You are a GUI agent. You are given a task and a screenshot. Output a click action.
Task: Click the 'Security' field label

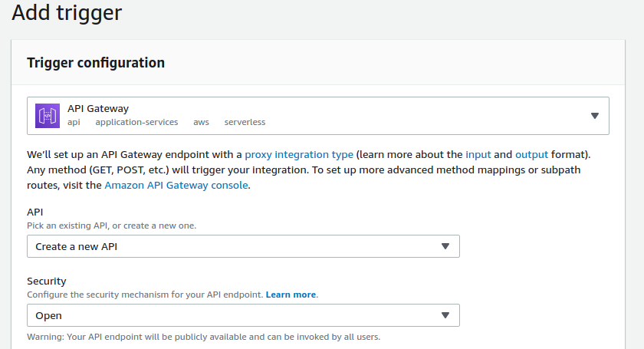[x=47, y=282]
